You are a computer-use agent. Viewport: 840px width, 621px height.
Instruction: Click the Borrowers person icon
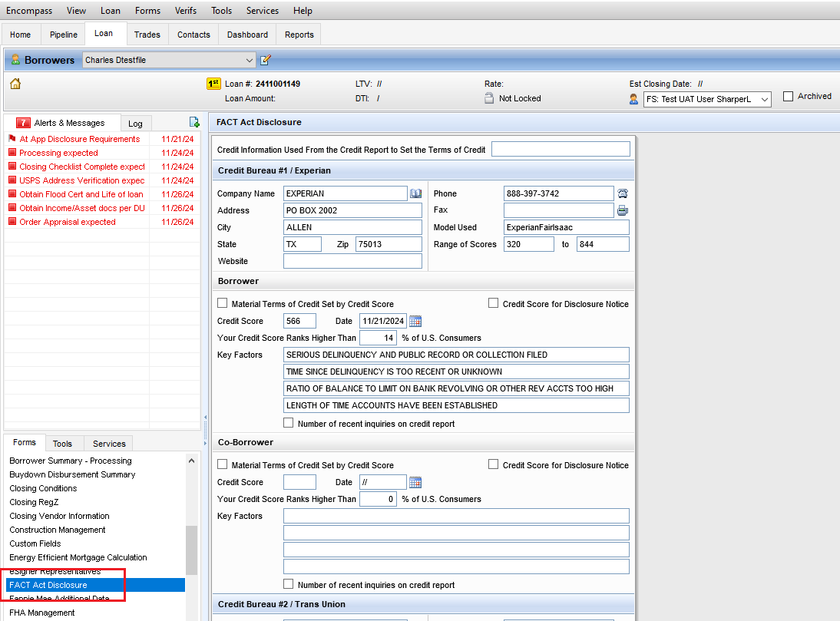tap(15, 59)
